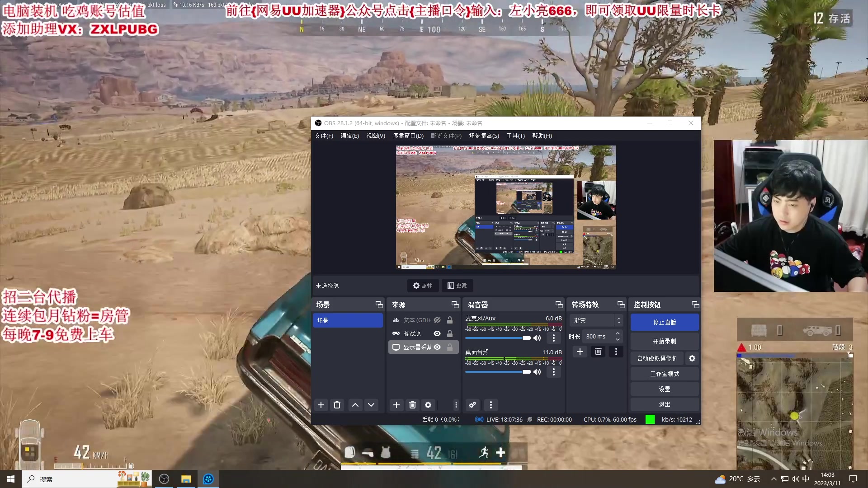Float the 场景 dock panel
The image size is (868, 488).
click(379, 305)
